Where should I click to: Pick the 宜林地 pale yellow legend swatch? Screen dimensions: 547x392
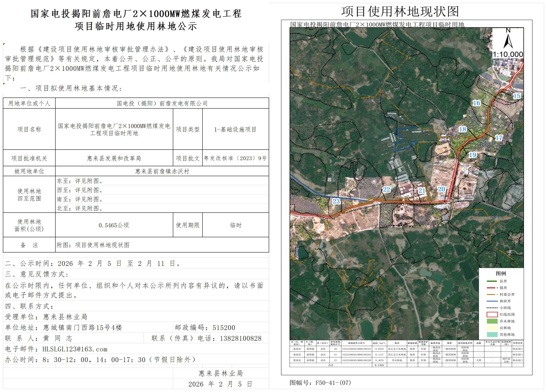[x=492, y=328]
